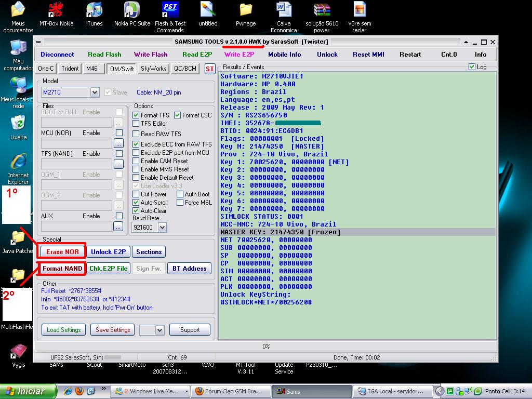The image size is (532, 399).
Task: Open v3re sem teclar file
Action: [360, 17]
